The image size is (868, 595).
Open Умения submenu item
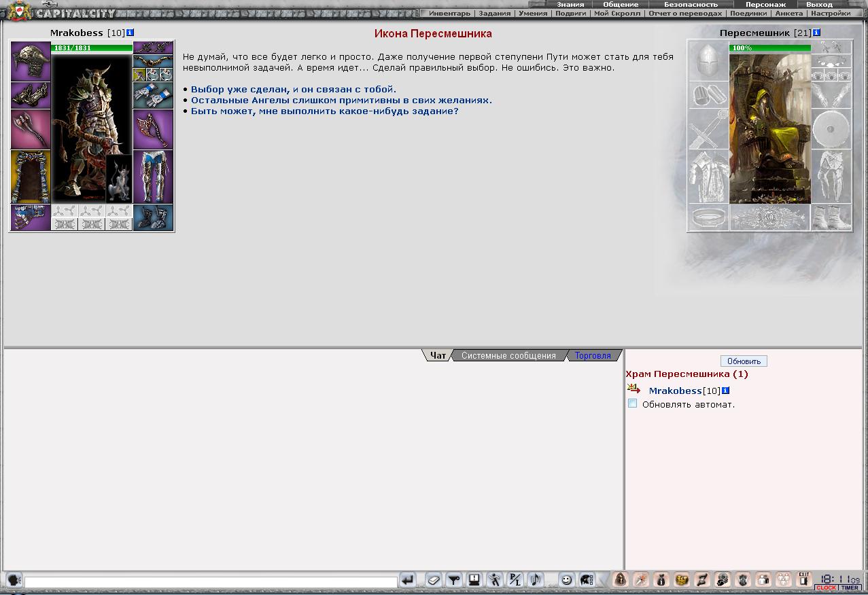533,13
